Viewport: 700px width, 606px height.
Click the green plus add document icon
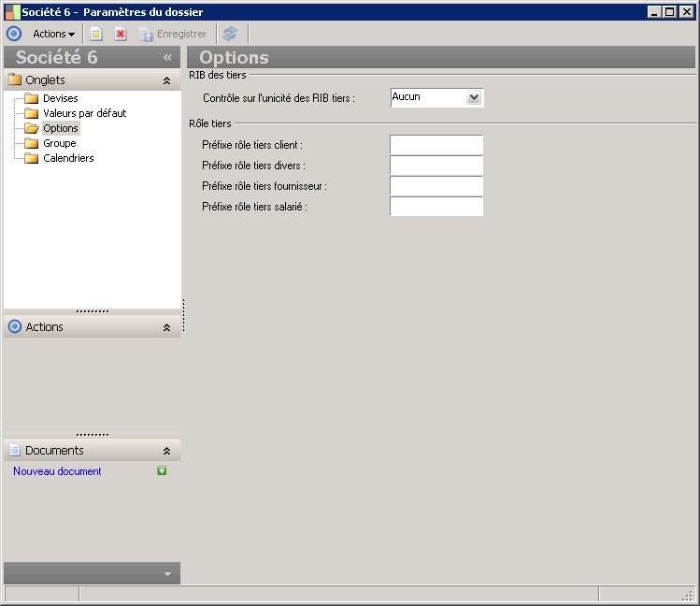tap(162, 470)
